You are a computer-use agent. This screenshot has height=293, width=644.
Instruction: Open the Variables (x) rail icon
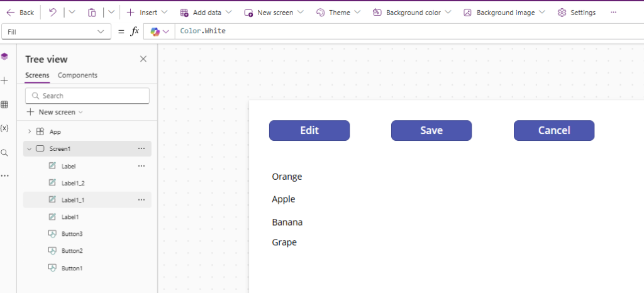point(4,128)
